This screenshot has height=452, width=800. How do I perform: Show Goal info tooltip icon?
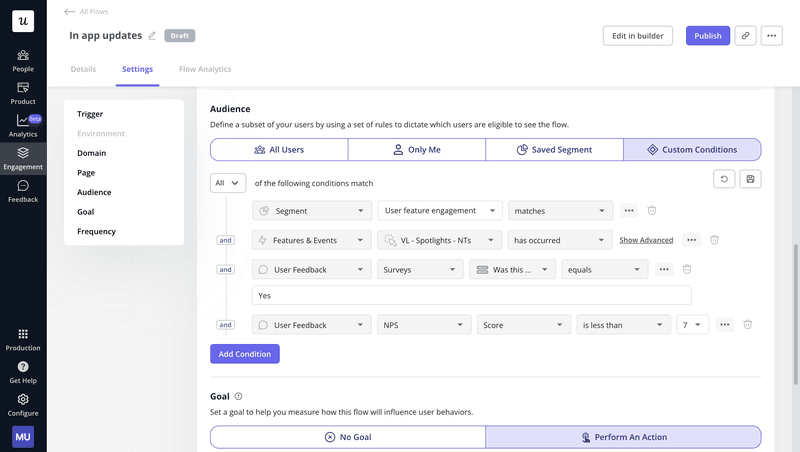pos(238,396)
